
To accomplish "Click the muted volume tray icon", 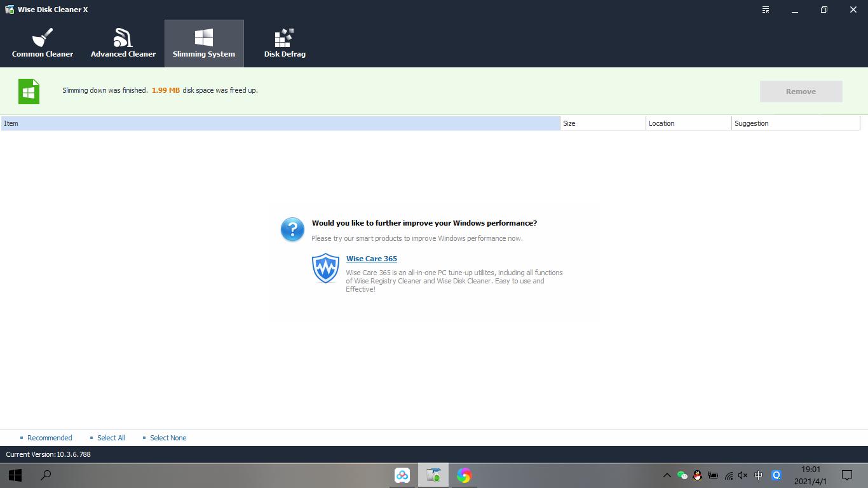I will click(743, 475).
